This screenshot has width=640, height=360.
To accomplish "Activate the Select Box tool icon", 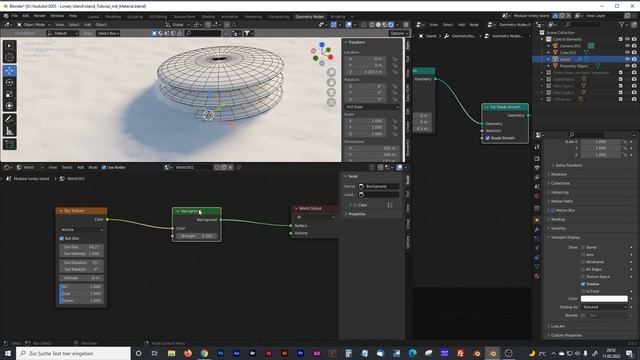I will point(9,46).
